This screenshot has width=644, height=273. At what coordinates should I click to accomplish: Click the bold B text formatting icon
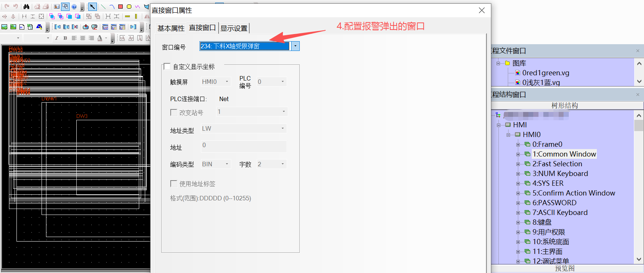pyautogui.click(x=65, y=38)
